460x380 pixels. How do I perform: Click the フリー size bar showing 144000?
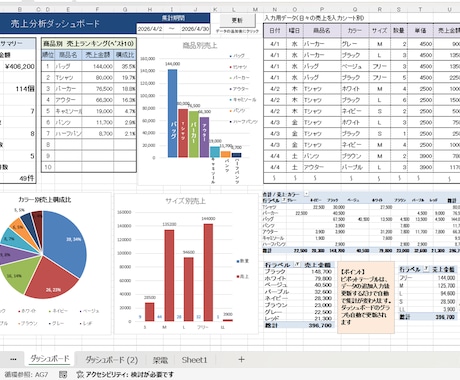208,273
